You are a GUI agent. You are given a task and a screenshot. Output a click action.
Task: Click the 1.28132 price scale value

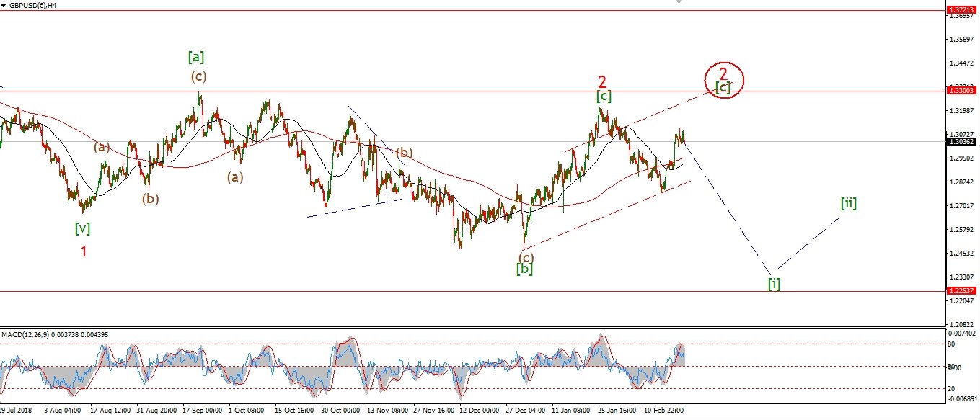pyautogui.click(x=962, y=182)
